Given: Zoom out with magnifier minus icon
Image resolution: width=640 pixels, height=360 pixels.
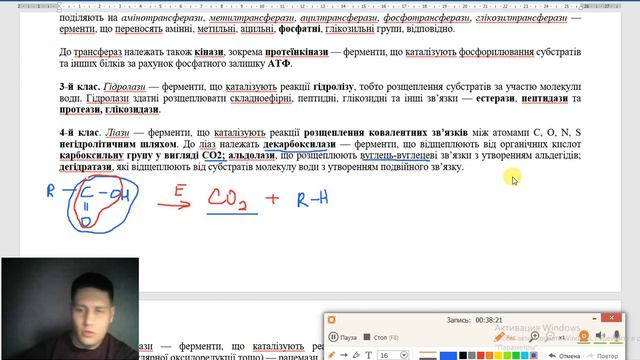Looking at the screenshot, I should pyautogui.click(x=550, y=337).
